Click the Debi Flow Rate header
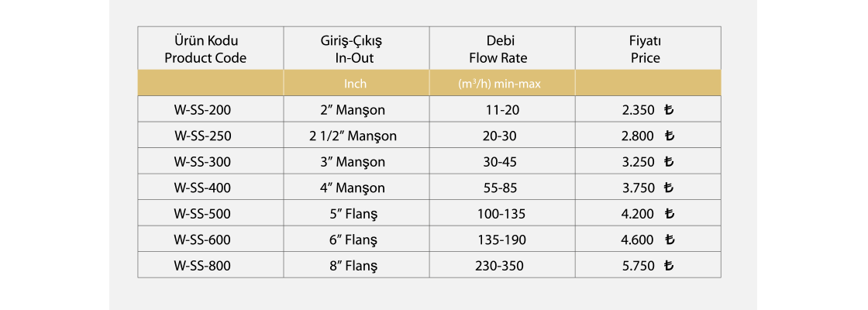The height and width of the screenshot is (310, 868). (x=500, y=49)
